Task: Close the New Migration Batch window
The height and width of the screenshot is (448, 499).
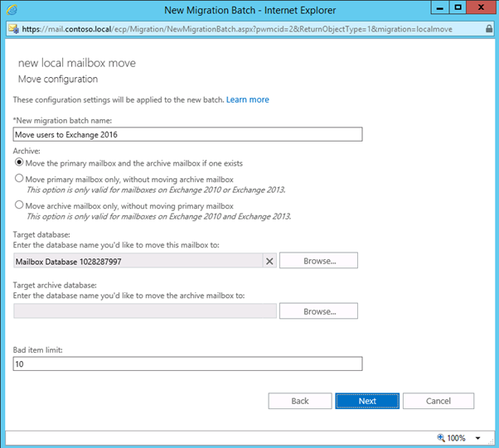Action: tap(481, 8)
